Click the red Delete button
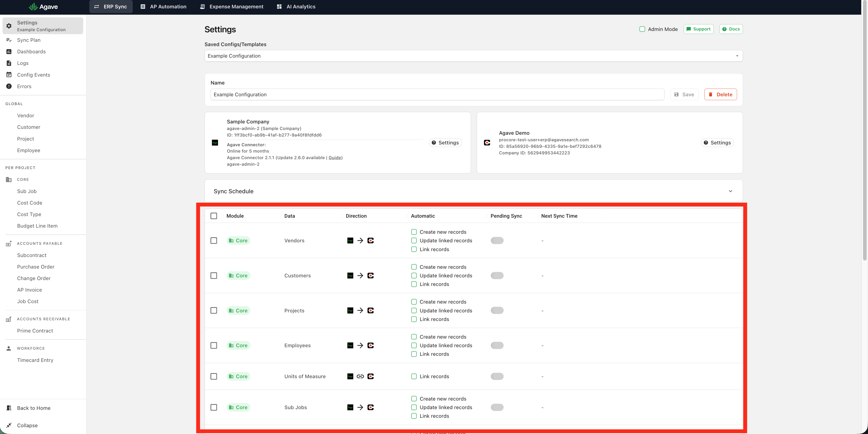 [x=720, y=95]
